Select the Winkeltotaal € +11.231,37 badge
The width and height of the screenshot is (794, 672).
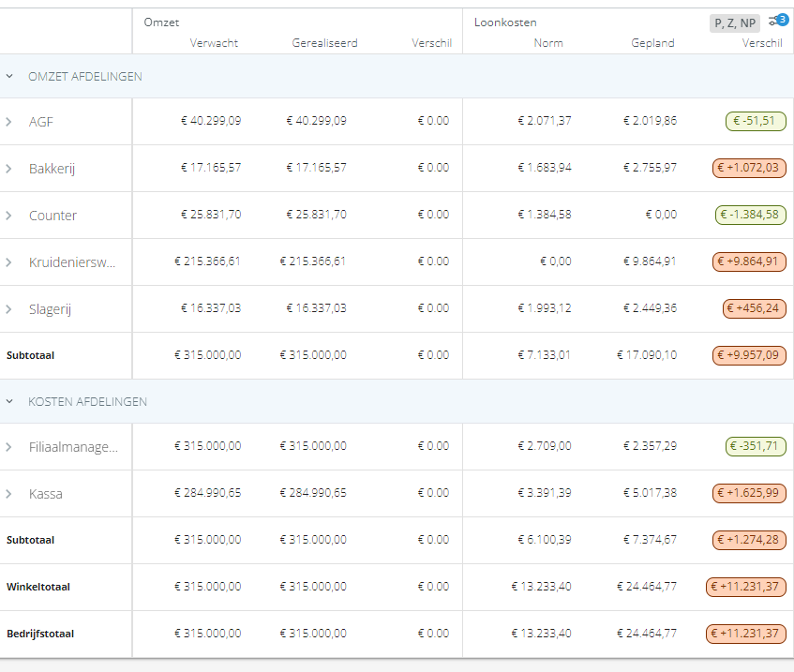coord(746,587)
